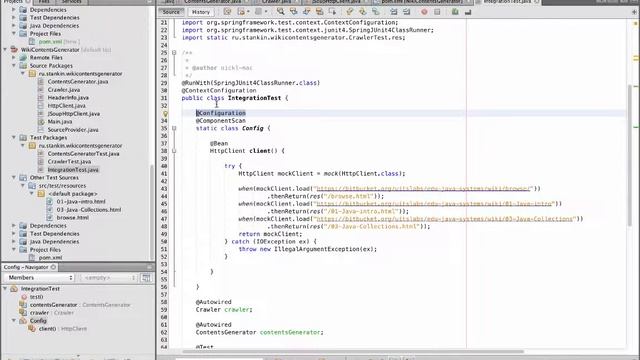
Task: Select client() method in Navigator
Action: pyautogui.click(x=47, y=329)
